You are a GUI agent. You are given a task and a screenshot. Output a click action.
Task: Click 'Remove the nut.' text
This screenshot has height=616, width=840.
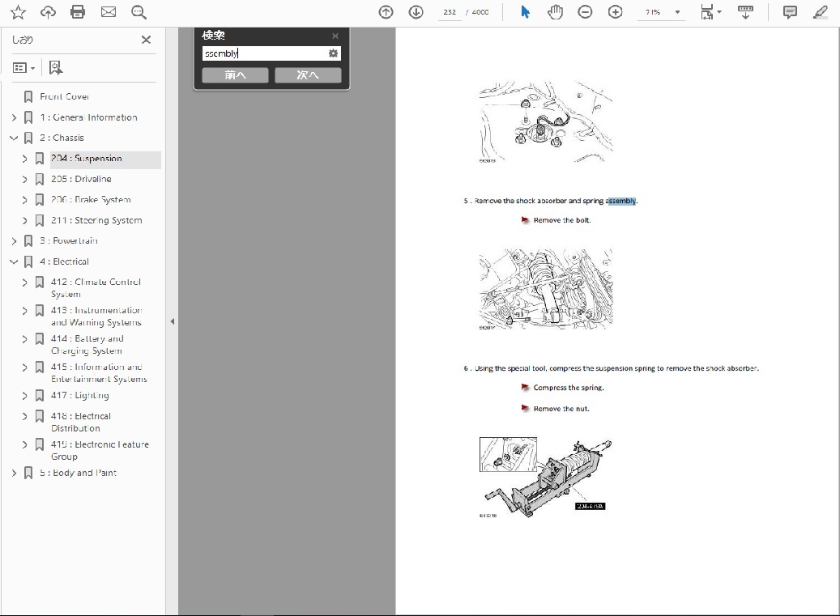click(561, 409)
